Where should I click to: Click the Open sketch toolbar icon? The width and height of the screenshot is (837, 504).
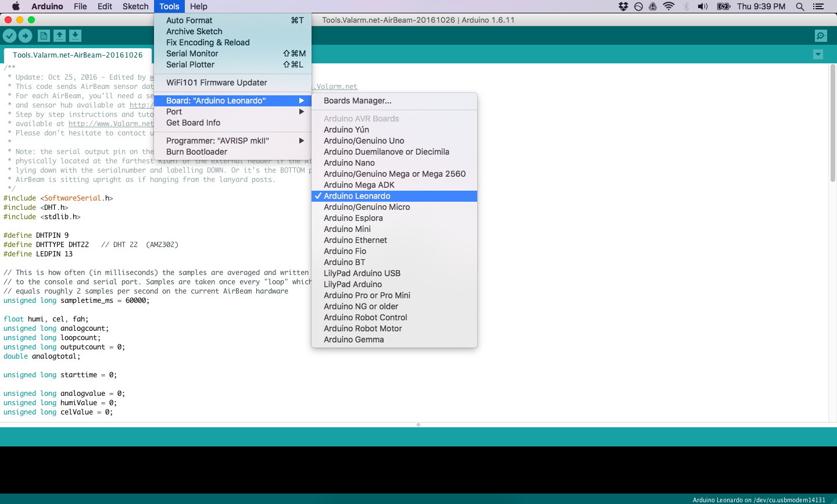[x=59, y=36]
